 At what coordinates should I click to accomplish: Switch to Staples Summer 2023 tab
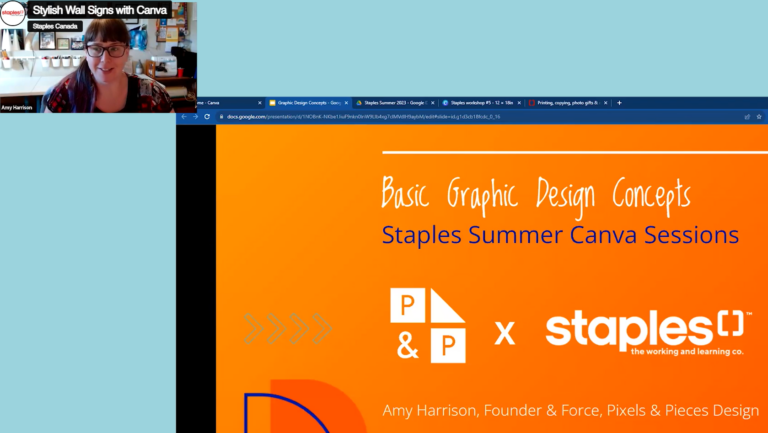pyautogui.click(x=393, y=102)
